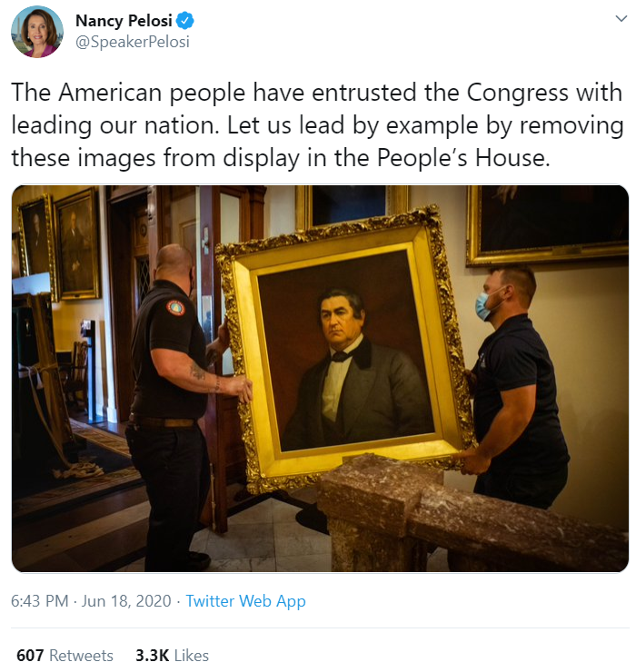Click the Jun 18, 2020 date
636x672 pixels.
[126, 601]
